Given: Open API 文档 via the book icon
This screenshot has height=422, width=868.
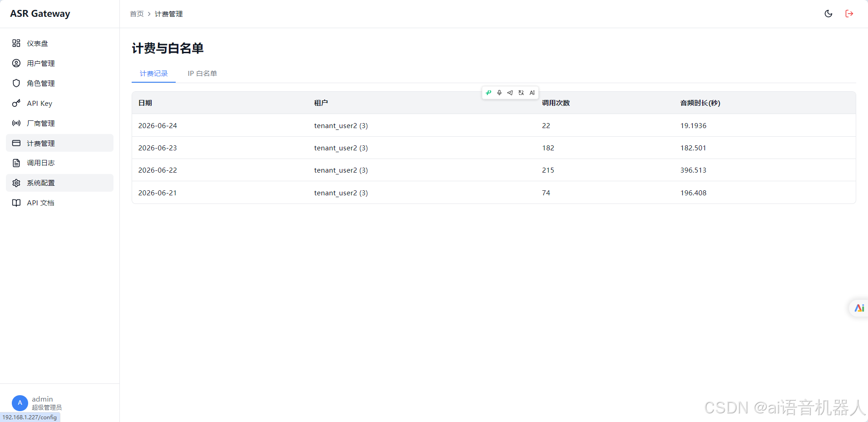Looking at the screenshot, I should [16, 203].
